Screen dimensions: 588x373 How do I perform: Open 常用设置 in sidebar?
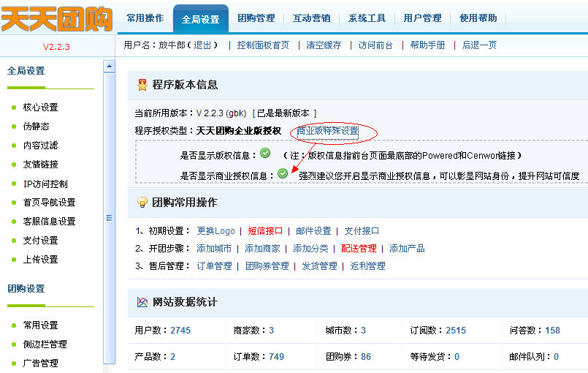click(x=40, y=325)
